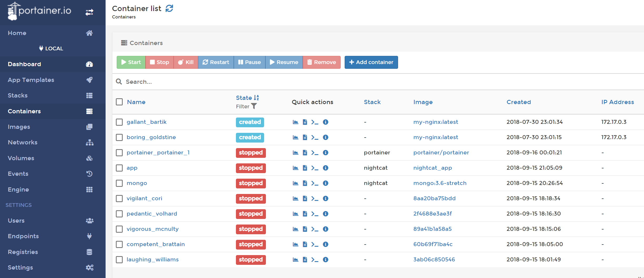This screenshot has height=278, width=644.
Task: Click inspect info icon for competent_brattain
Action: (x=325, y=244)
